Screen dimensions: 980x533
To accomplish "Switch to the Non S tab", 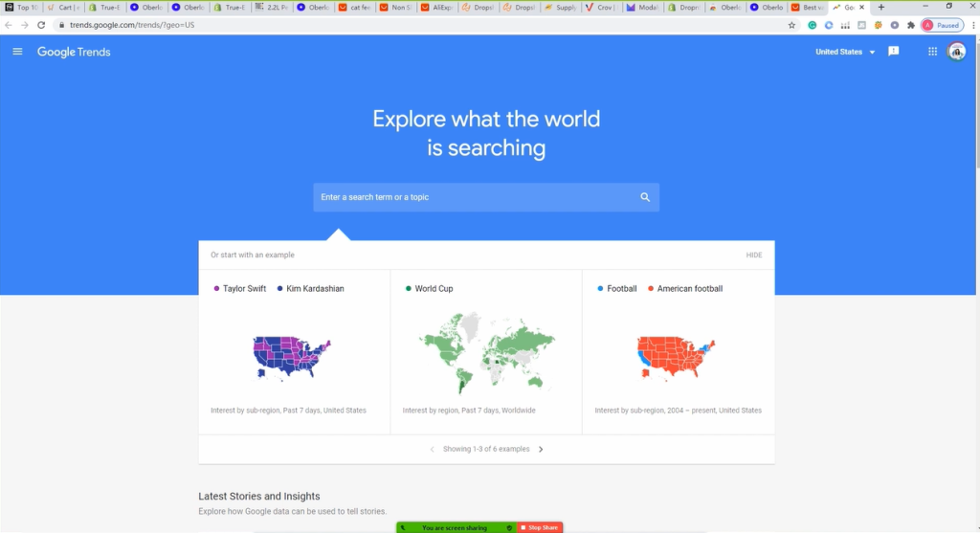I will click(395, 7).
